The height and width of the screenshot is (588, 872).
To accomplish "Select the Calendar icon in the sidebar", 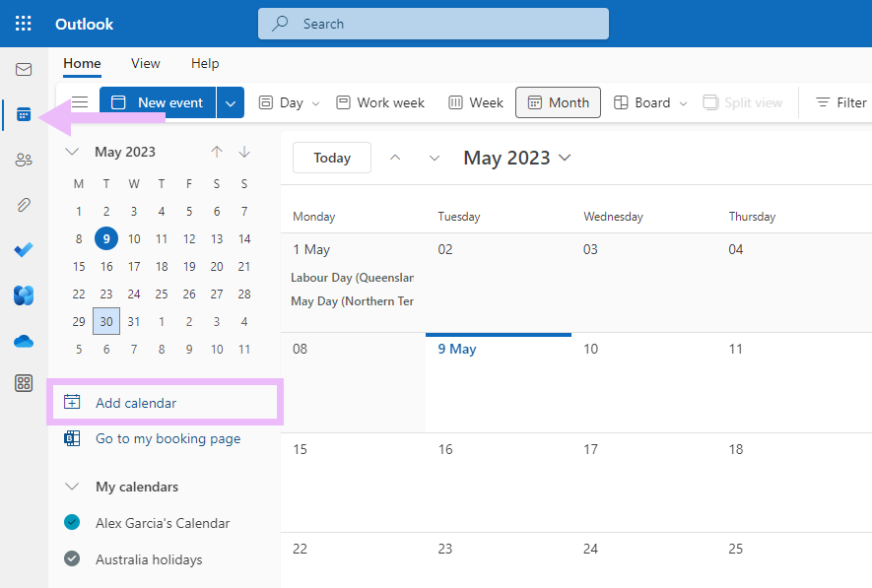I will 24,114.
